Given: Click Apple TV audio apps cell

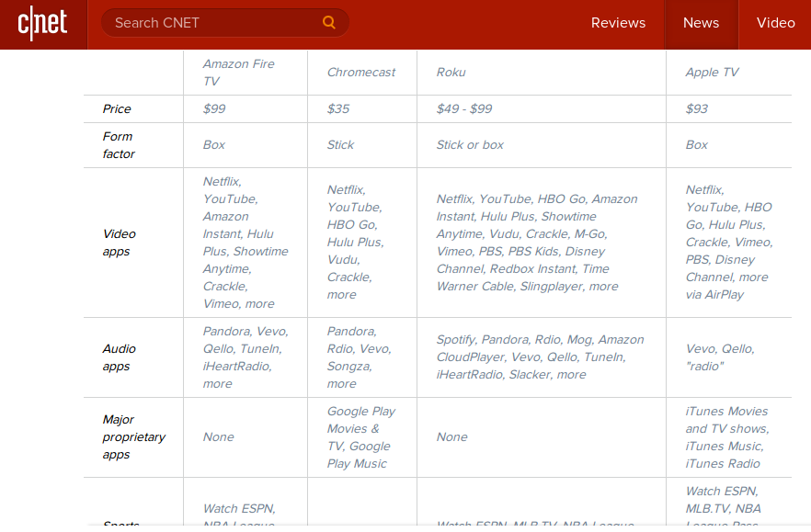Looking at the screenshot, I should (x=720, y=357).
